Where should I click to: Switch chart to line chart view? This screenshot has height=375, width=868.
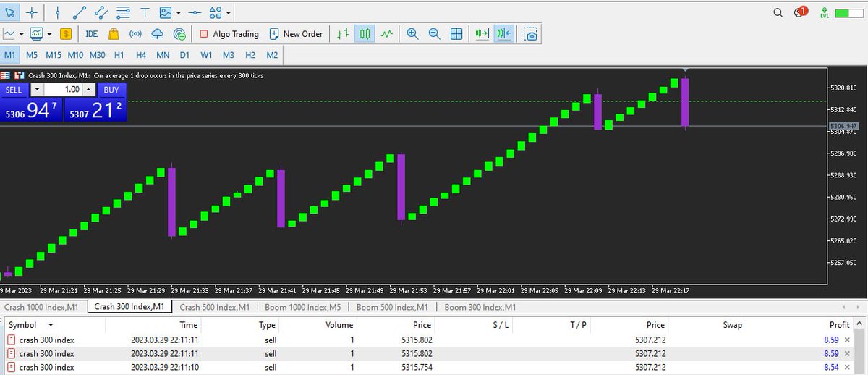[x=387, y=33]
